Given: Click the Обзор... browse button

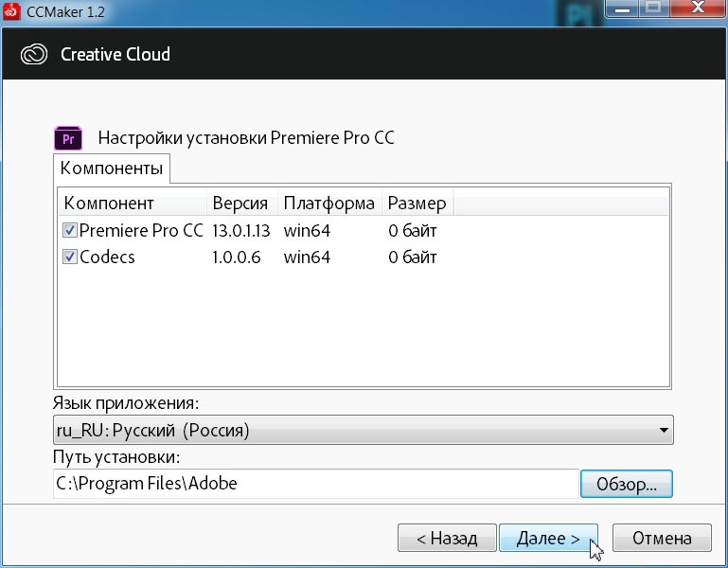Looking at the screenshot, I should [x=627, y=484].
